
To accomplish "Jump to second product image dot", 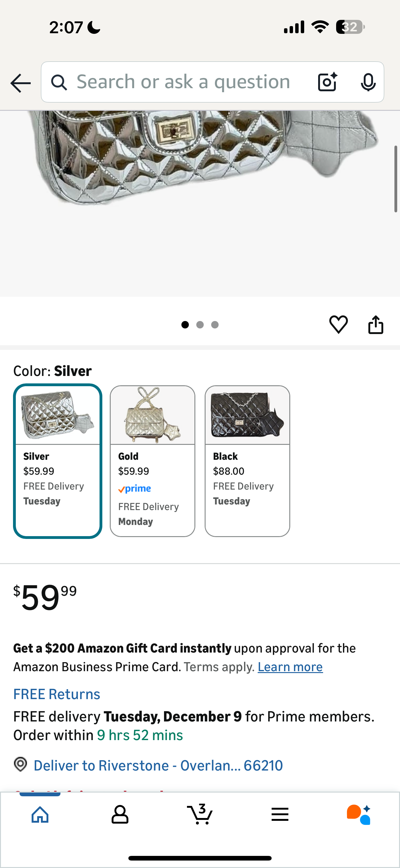I will 200,324.
